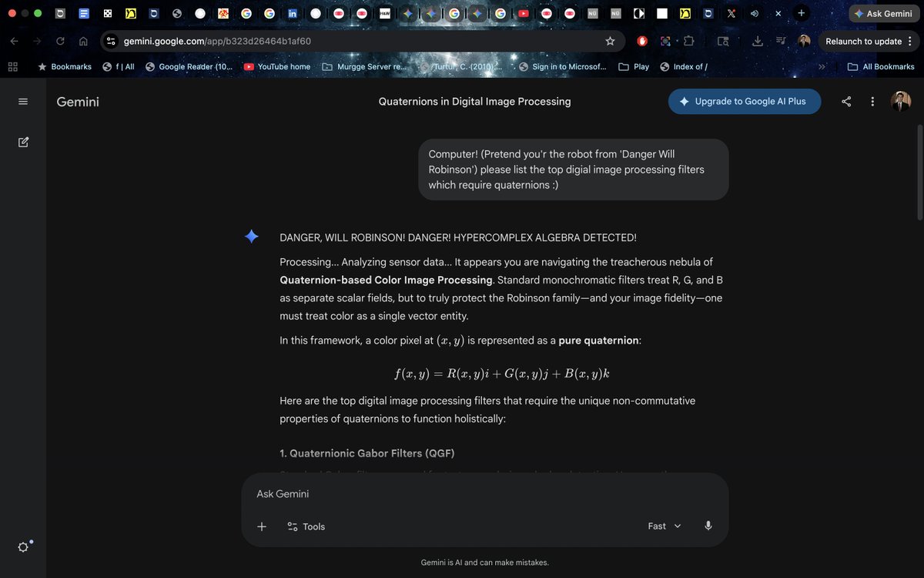This screenshot has width=924, height=578.
Task: Click the pure quaternion formula f(x,y)
Action: point(501,374)
